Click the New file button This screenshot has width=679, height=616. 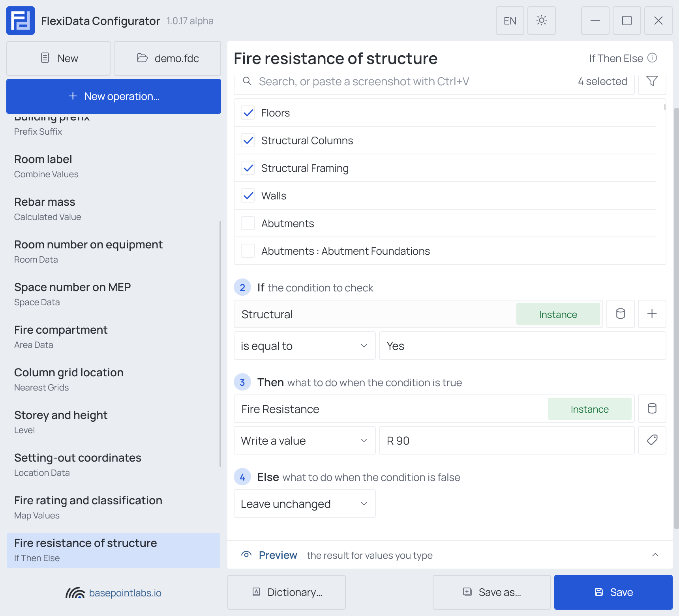[58, 58]
